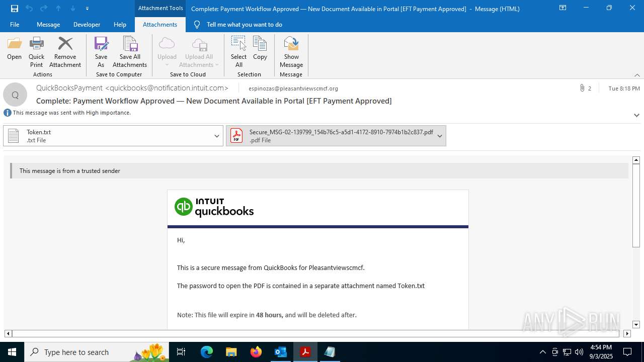The image size is (644, 362).
Task: Open Windows Start menu
Action: pyautogui.click(x=12, y=352)
